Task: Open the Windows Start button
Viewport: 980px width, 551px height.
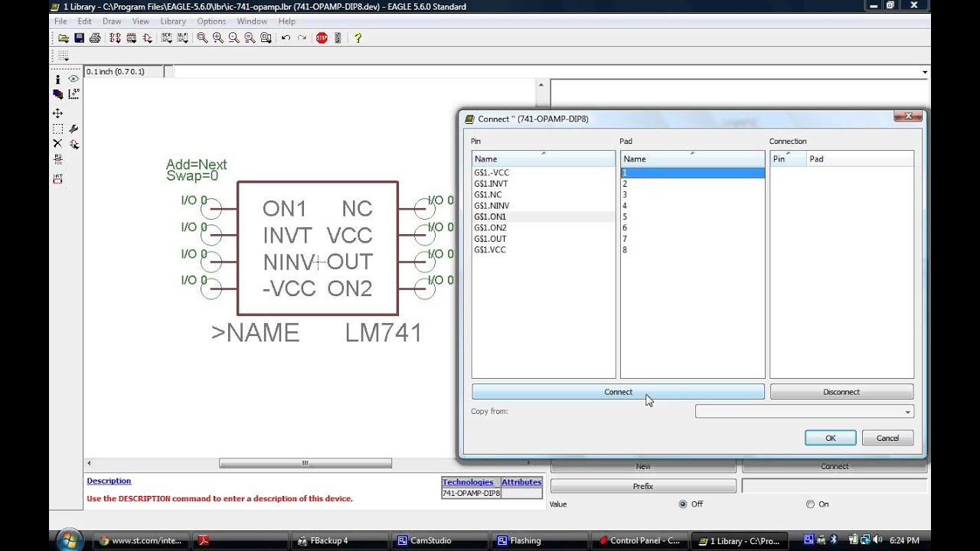Action: [x=70, y=540]
